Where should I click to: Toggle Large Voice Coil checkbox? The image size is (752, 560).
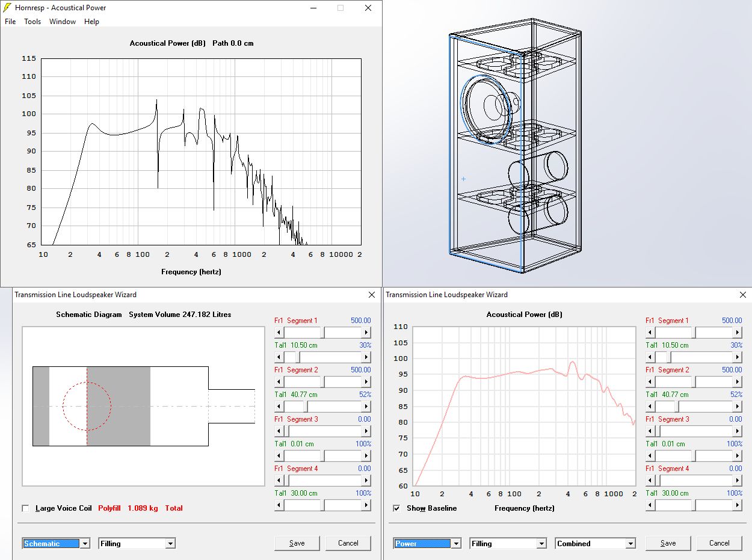click(25, 508)
